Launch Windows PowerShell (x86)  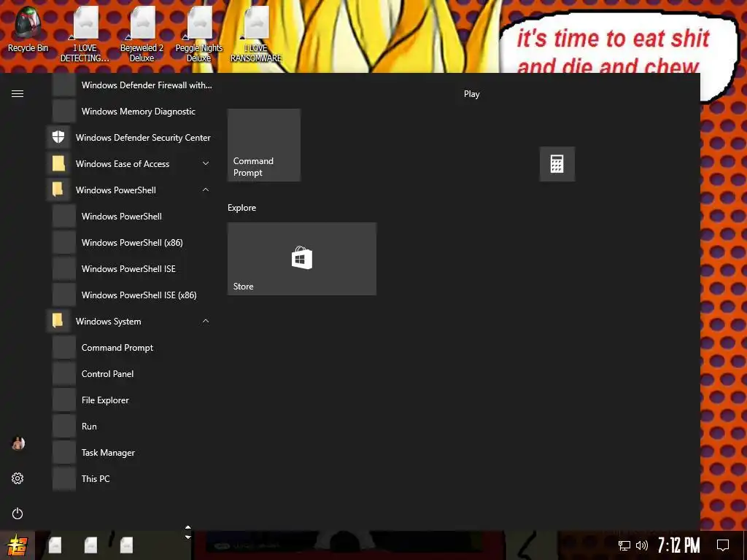133,242
